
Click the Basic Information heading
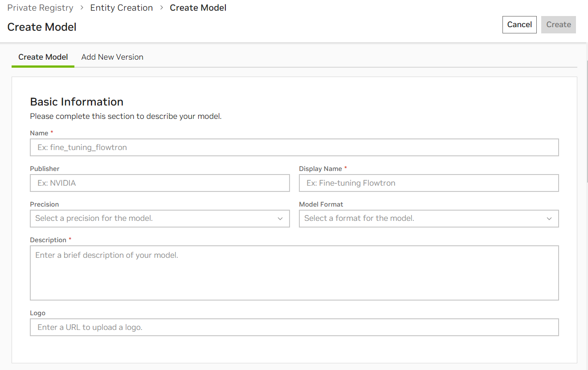point(77,102)
